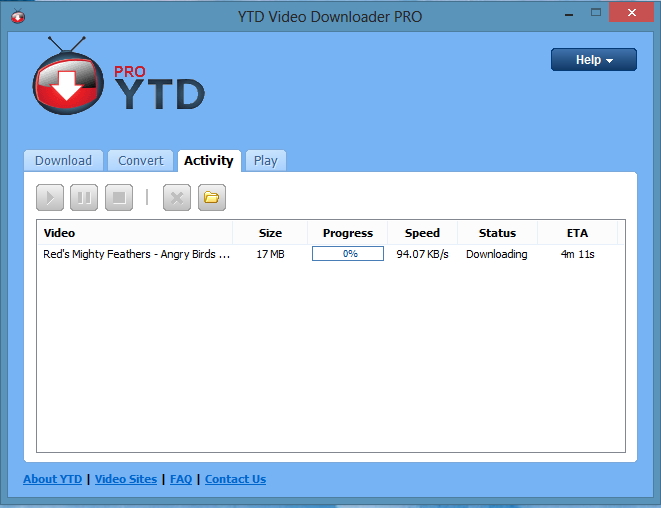Screen dimensions: 661x508
Task: Maximize the YTD window
Action: 596,13
